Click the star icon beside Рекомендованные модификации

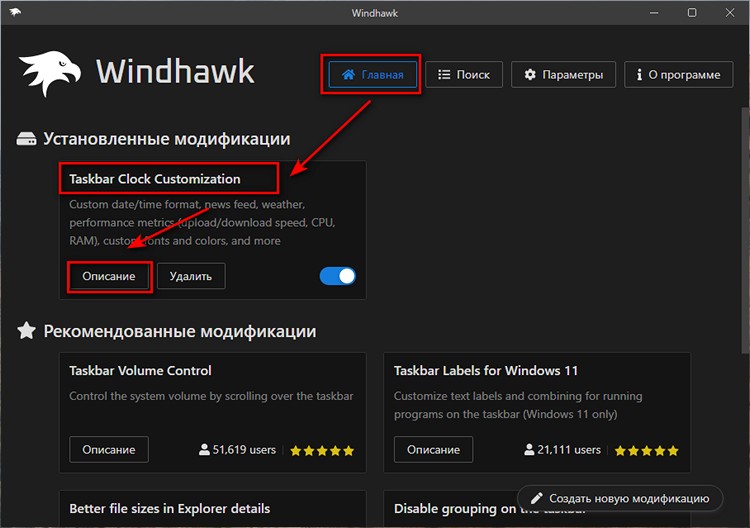point(26,330)
